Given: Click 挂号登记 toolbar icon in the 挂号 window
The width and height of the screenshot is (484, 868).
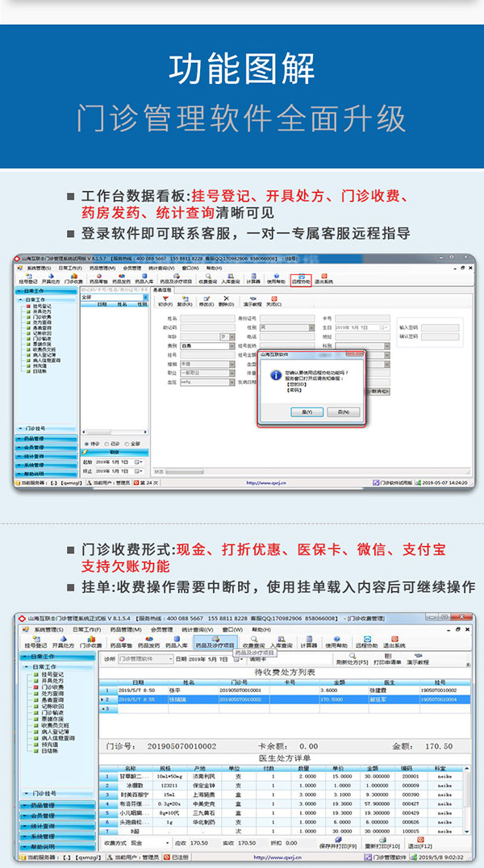Looking at the screenshot, I should click(x=27, y=278).
